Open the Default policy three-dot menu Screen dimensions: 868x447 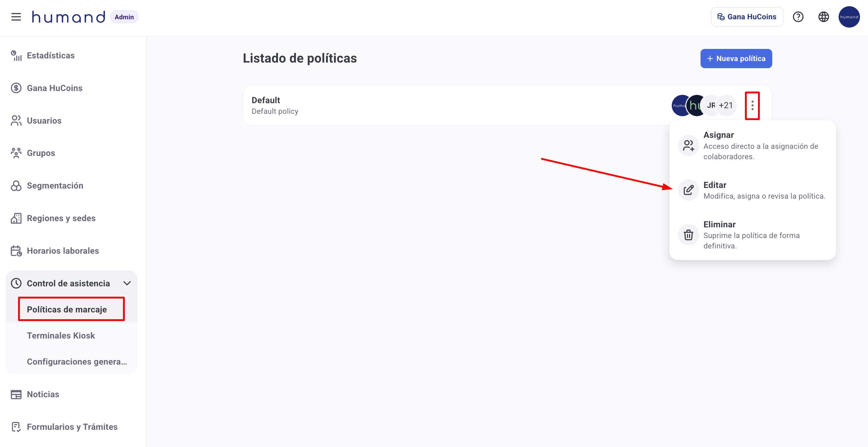tap(752, 106)
